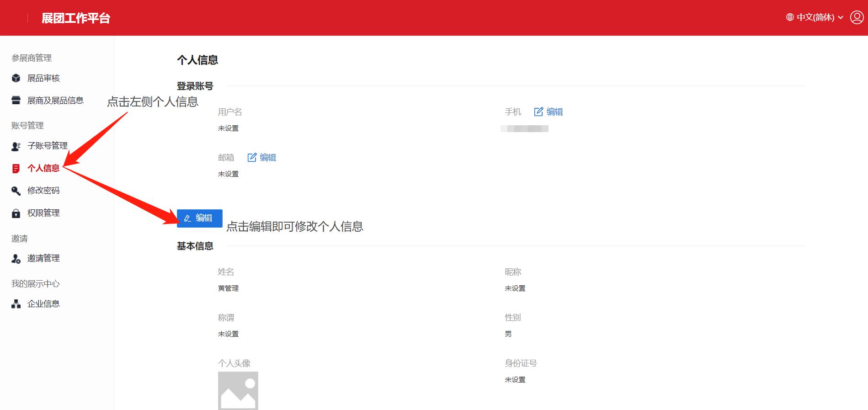Click the red document icon beside 个人信息
Screen dimensions: 868x410
(16, 169)
